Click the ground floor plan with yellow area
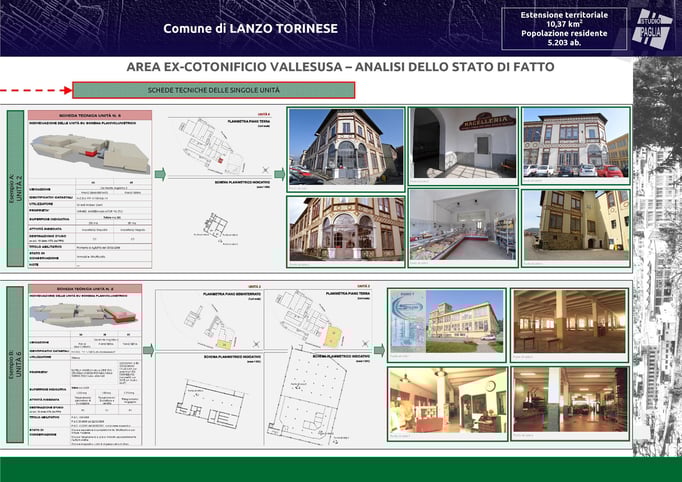 pyautogui.click(x=318, y=319)
